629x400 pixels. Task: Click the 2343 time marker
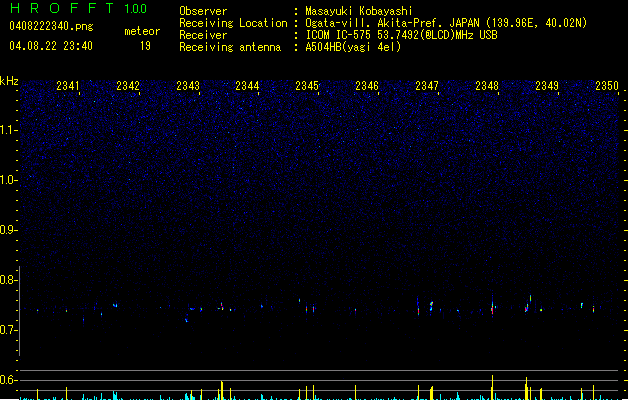pyautogui.click(x=188, y=86)
